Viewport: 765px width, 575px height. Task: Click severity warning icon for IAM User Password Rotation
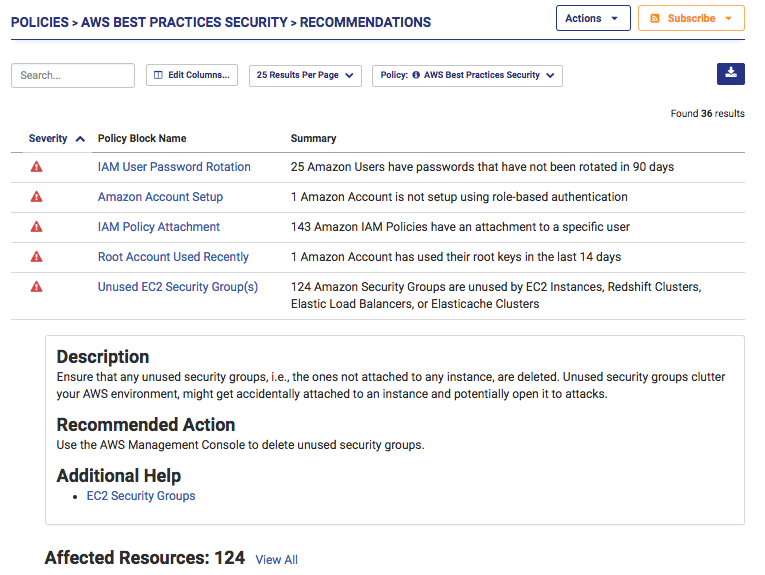(x=37, y=167)
